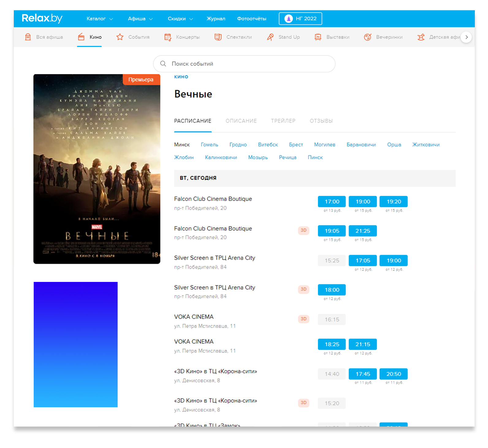The width and height of the screenshot is (488, 448).
Task: Select the city Житковичи
Action: pyautogui.click(x=426, y=145)
